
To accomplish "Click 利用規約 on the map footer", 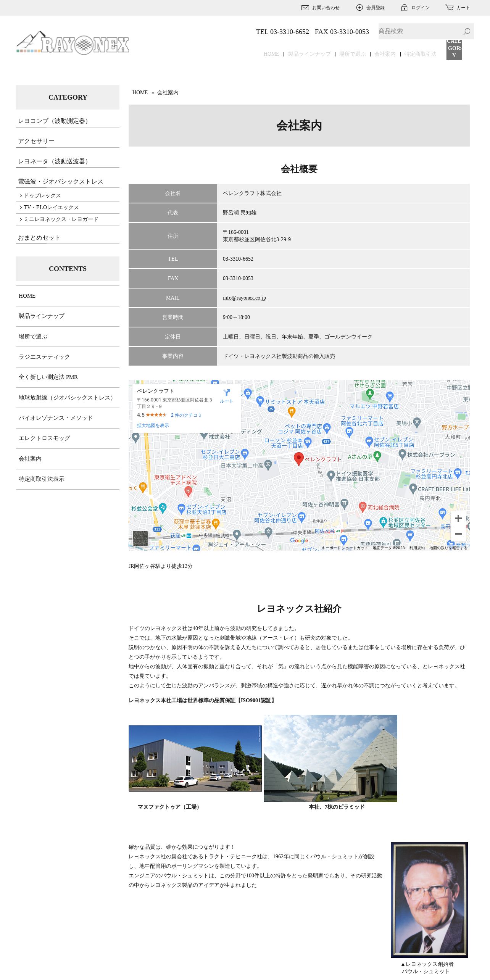I will pyautogui.click(x=417, y=548).
